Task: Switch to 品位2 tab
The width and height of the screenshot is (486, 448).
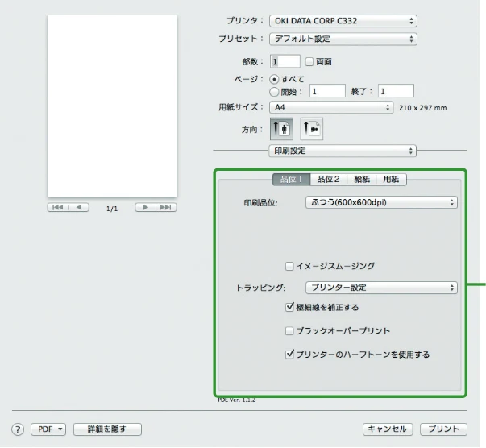Action: tap(329, 180)
